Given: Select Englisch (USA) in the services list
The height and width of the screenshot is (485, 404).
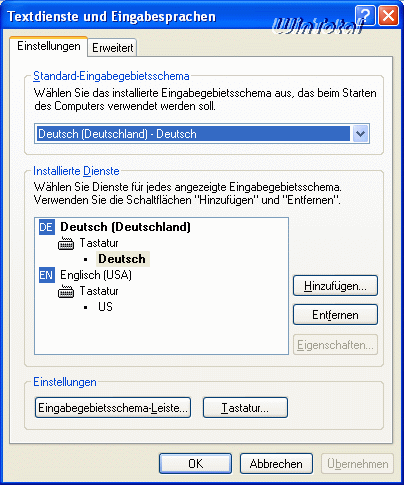Looking at the screenshot, I should [96, 275].
